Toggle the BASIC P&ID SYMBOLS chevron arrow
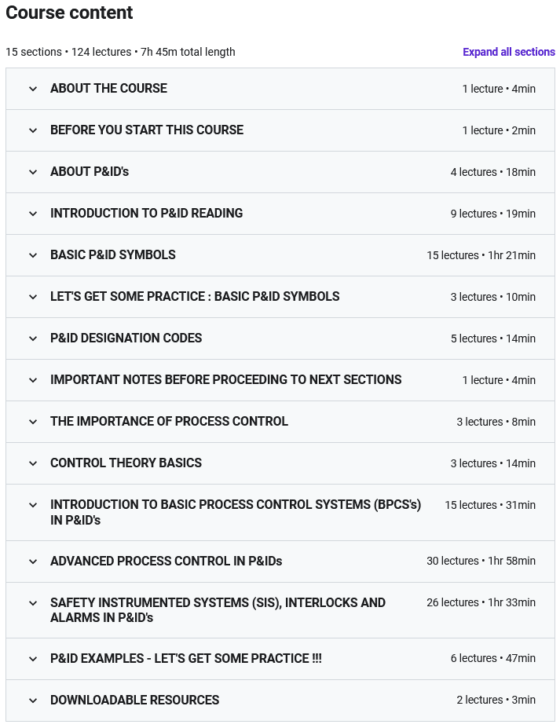Screen dimensions: 560x728 point(33,255)
